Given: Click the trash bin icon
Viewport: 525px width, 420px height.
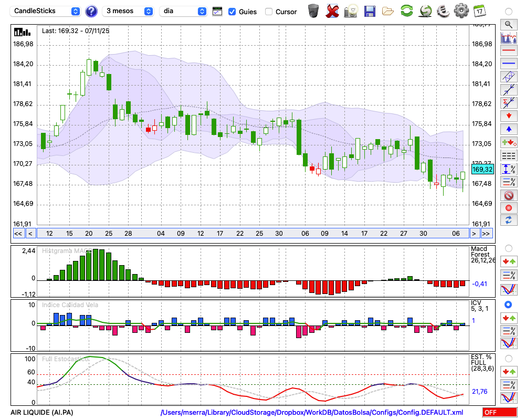Looking at the screenshot, I should 313,11.
